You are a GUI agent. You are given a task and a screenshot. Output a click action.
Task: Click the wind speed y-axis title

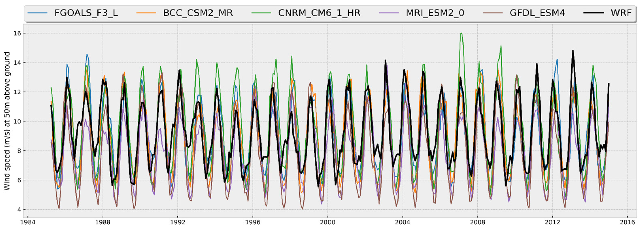click(x=7, y=121)
